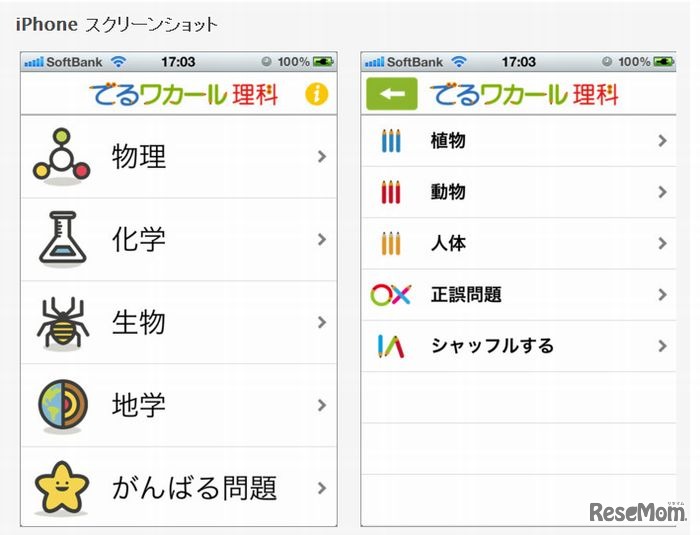The height and width of the screenshot is (535, 700).
Task: Open the 地学 category chevron
Action: [321, 405]
